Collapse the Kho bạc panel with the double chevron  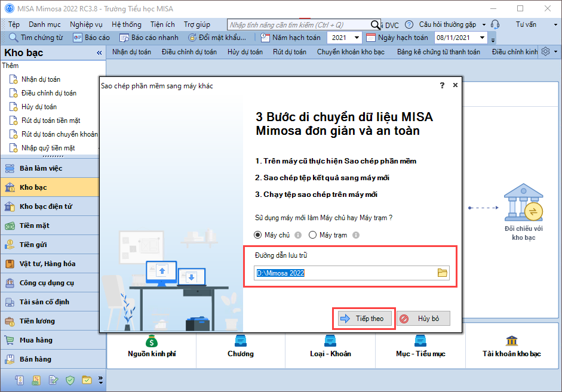(99, 53)
